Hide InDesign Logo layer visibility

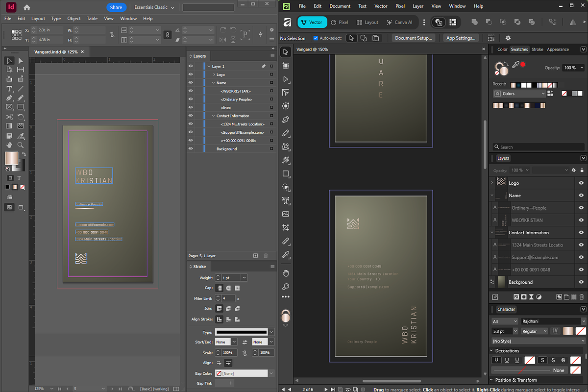click(191, 74)
